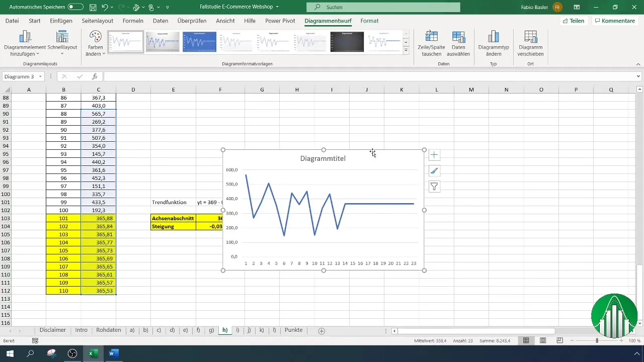Switch to Page Break Preview icon
This screenshot has width=644, height=362.
coord(559,341)
